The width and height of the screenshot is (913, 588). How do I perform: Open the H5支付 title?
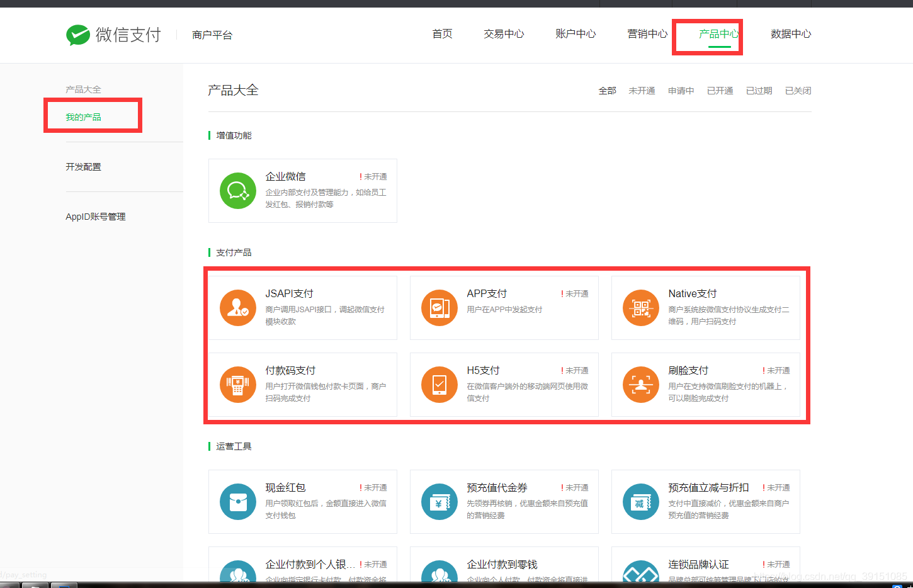point(483,370)
